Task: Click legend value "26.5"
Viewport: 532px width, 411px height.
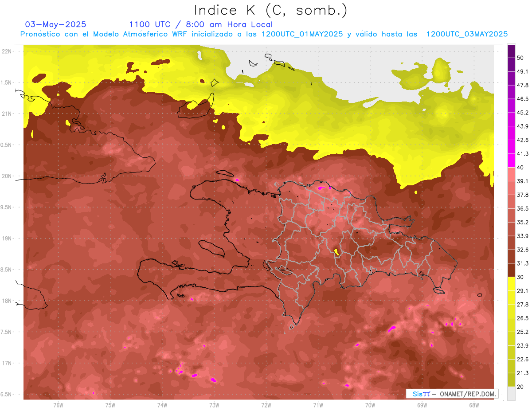Action: [523, 318]
